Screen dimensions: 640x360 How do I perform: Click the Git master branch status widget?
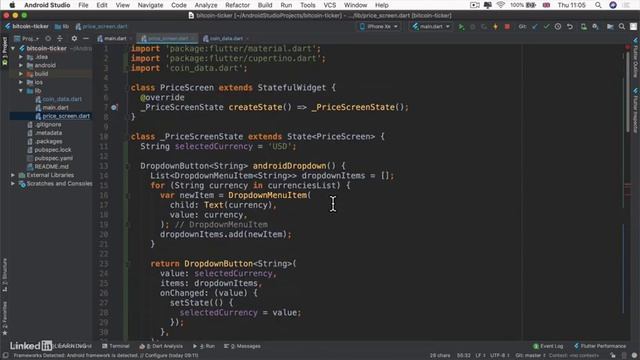pyautogui.click(x=530, y=356)
